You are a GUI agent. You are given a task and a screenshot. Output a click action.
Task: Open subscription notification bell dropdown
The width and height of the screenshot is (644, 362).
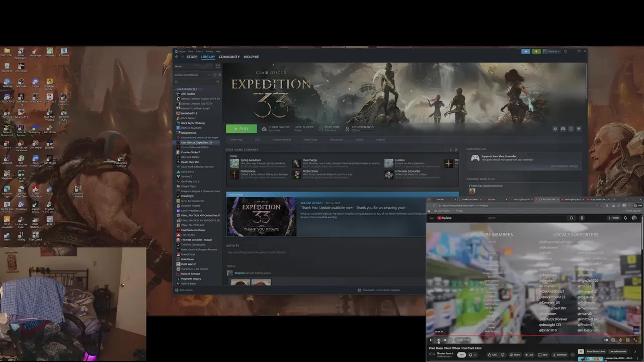click(473, 355)
